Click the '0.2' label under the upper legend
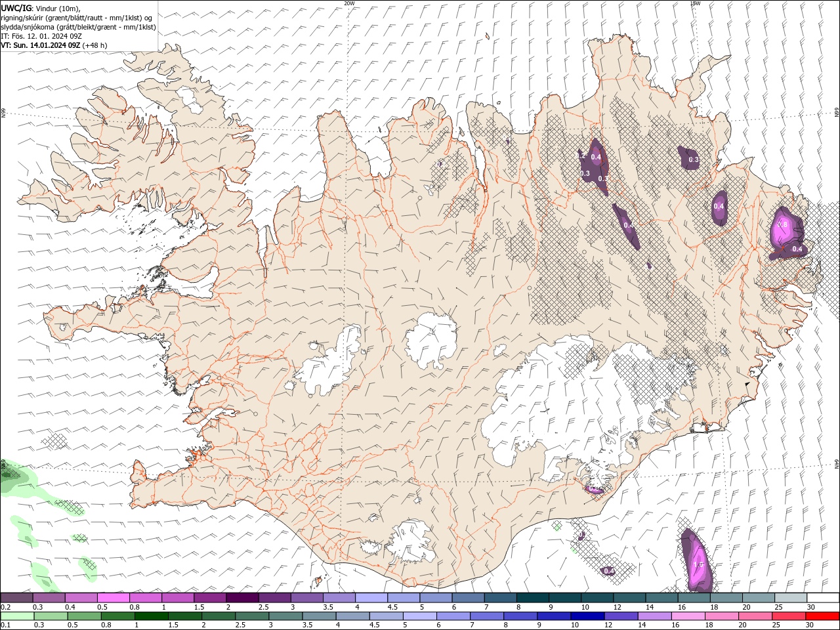The height and width of the screenshot is (630, 840). (5, 607)
